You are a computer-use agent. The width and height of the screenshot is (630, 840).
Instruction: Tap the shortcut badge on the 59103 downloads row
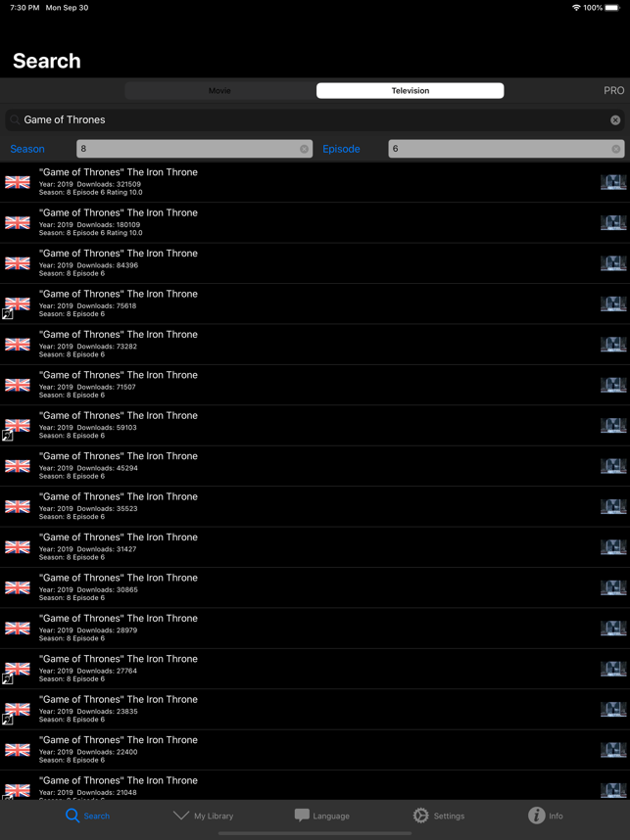point(7,436)
